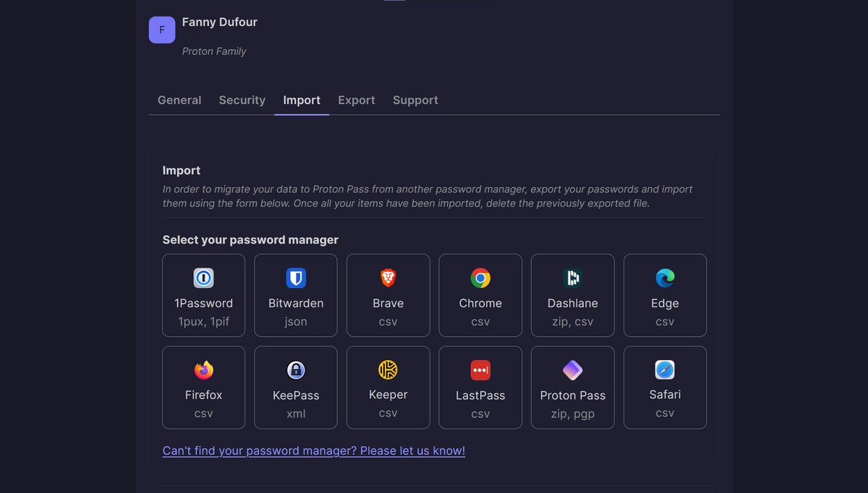
Task: Click the "Fanny Dufour" account name
Action: [x=220, y=22]
